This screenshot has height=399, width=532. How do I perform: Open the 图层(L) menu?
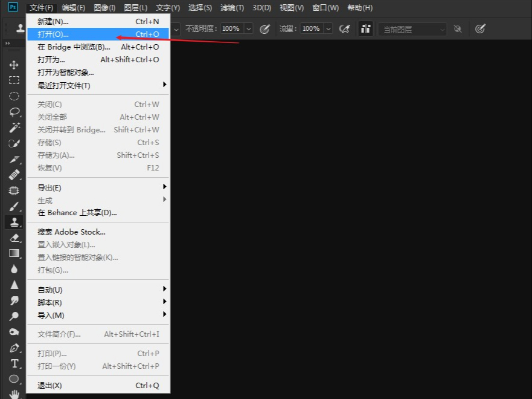pos(136,7)
